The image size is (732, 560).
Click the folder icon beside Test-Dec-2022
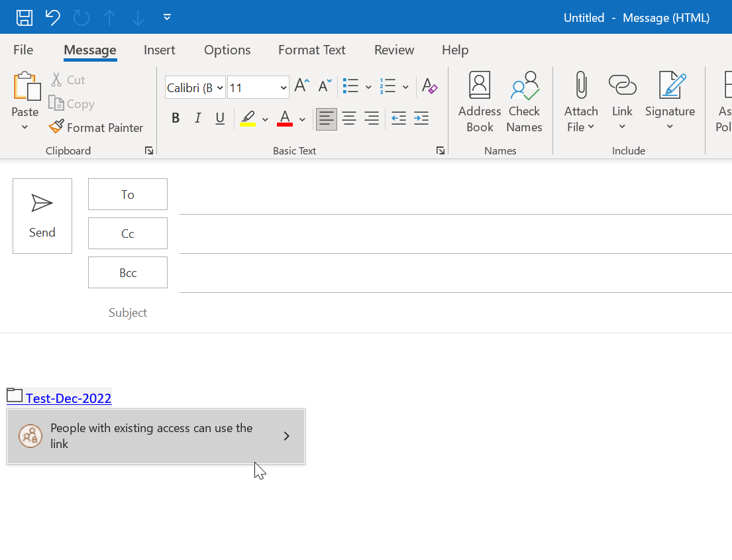tap(15, 396)
